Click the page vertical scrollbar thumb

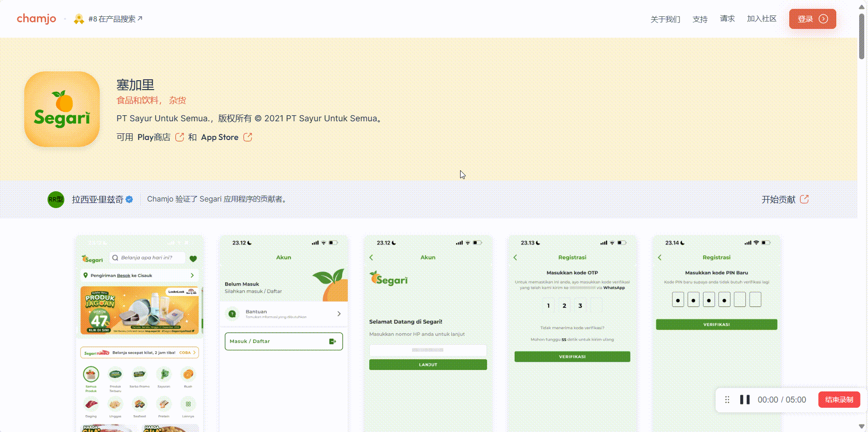click(x=861, y=36)
